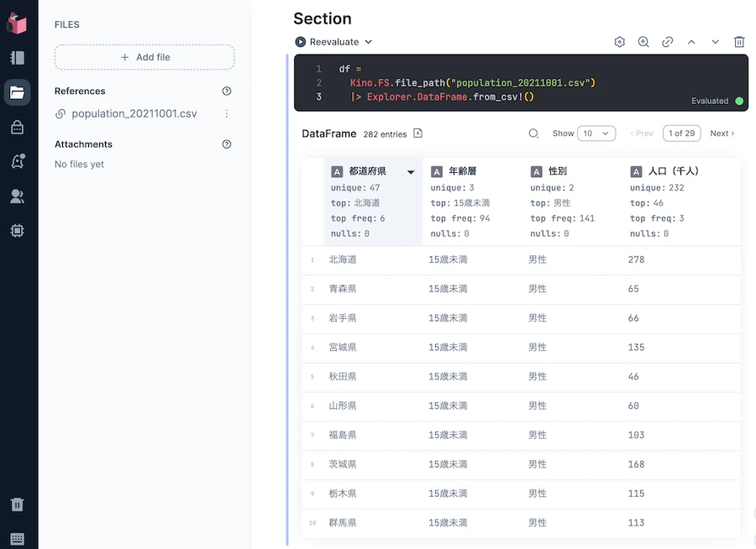Search the DataFrame with magnifier icon

pyautogui.click(x=533, y=133)
